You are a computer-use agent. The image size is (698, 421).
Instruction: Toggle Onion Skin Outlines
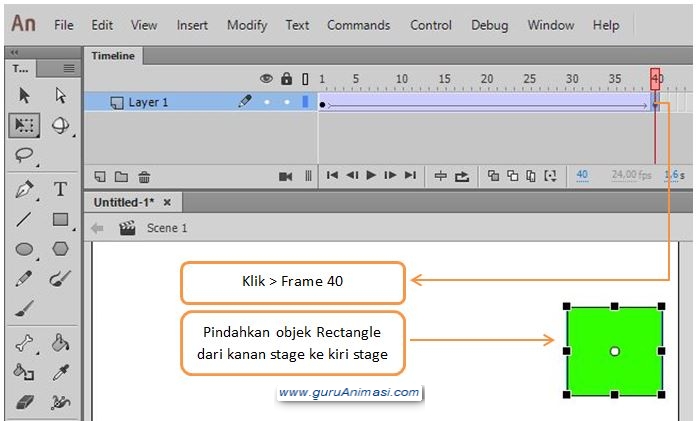(x=512, y=176)
